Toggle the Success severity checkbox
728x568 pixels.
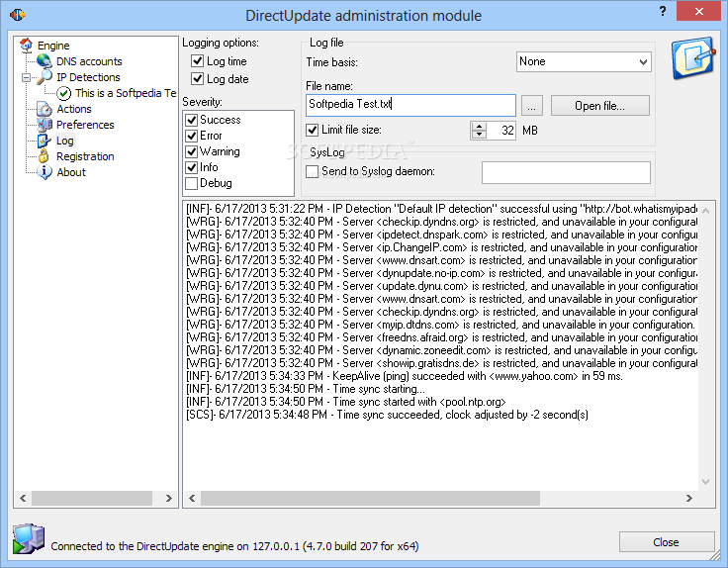click(x=191, y=120)
